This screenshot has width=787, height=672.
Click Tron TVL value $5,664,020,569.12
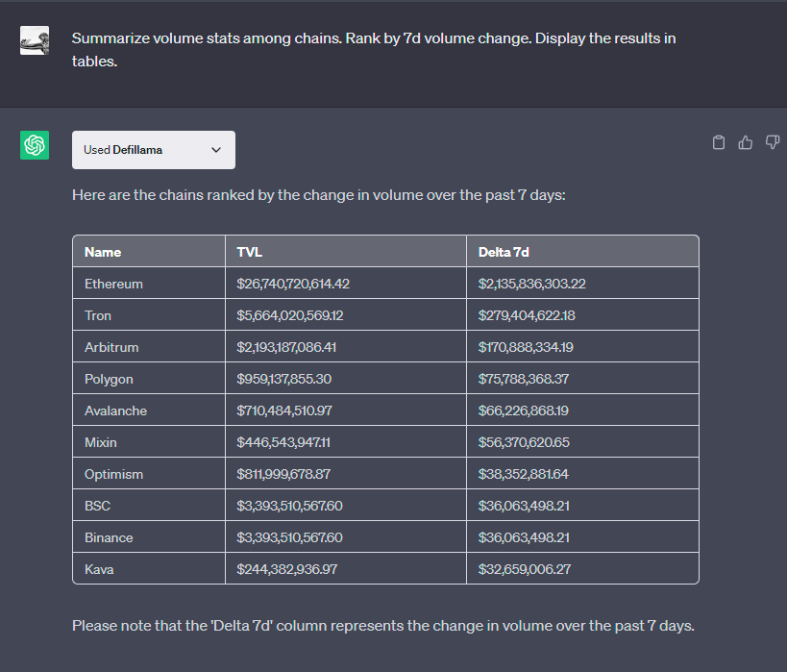point(290,315)
